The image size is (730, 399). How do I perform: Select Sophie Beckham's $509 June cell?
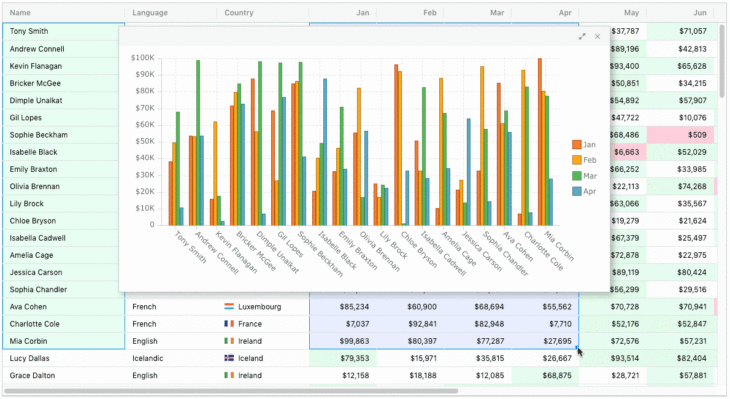pos(681,135)
